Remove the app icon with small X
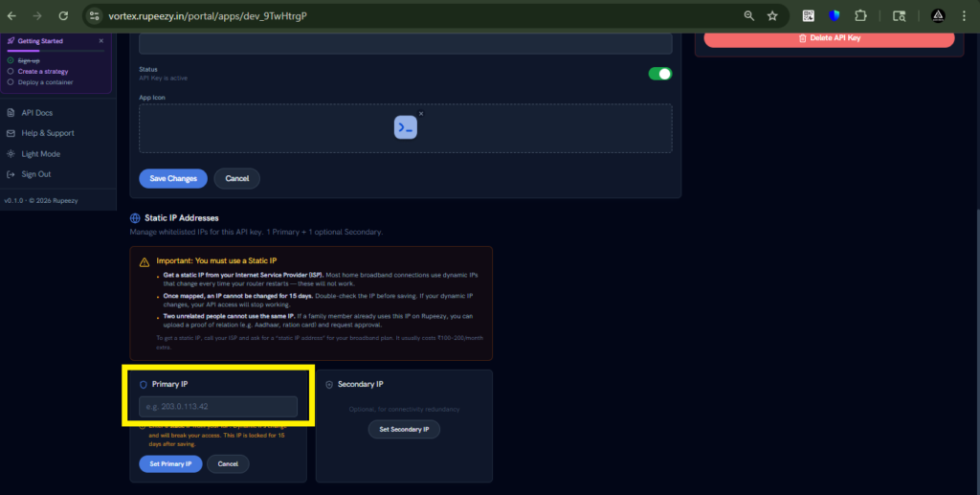Screen dimensions: 980x495 420,114
